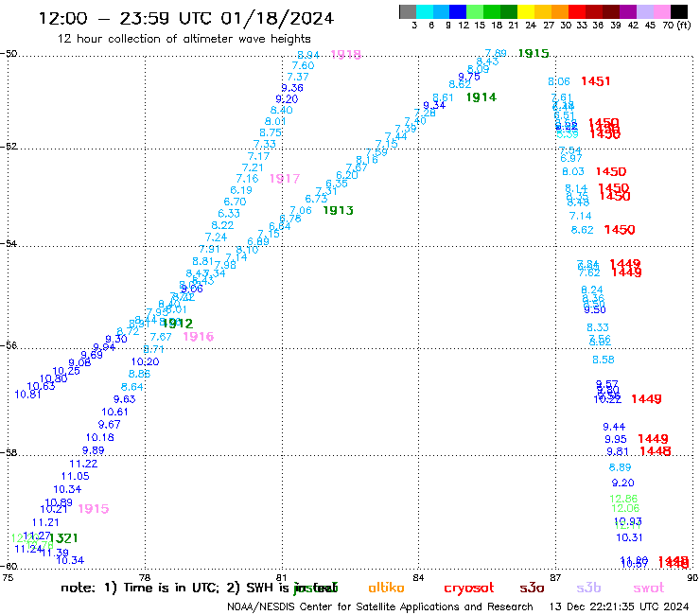Click the wave height value '7.67'
Image resolution: width=700 pixels, height=615 pixels.
pos(161,337)
